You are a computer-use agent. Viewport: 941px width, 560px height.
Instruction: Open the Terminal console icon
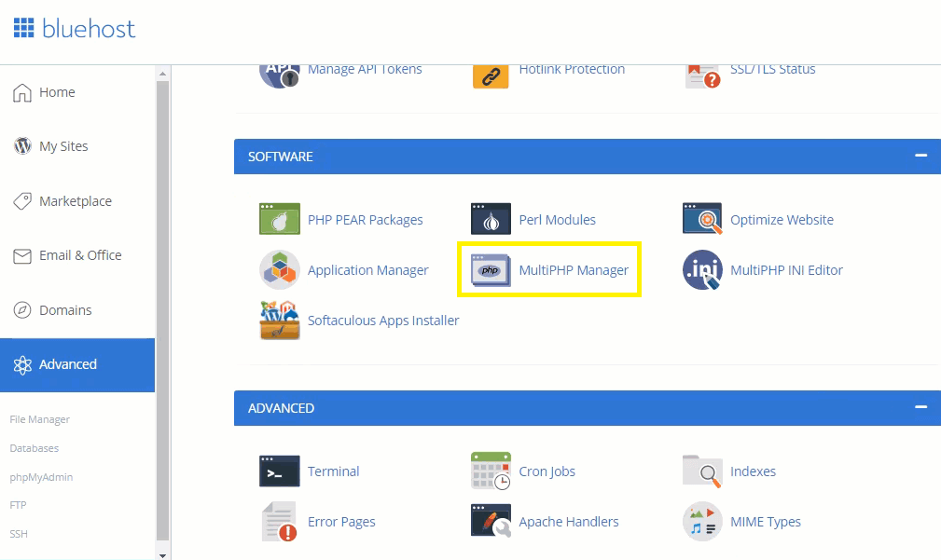[280, 471]
